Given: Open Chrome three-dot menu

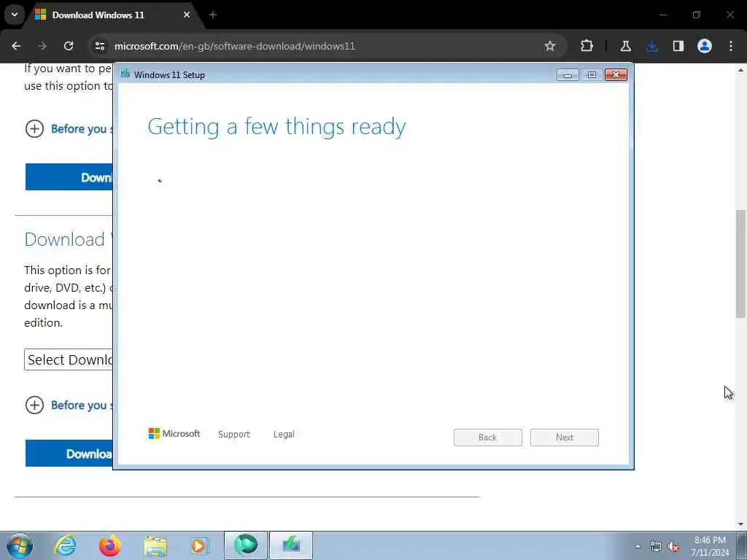Looking at the screenshot, I should (731, 46).
